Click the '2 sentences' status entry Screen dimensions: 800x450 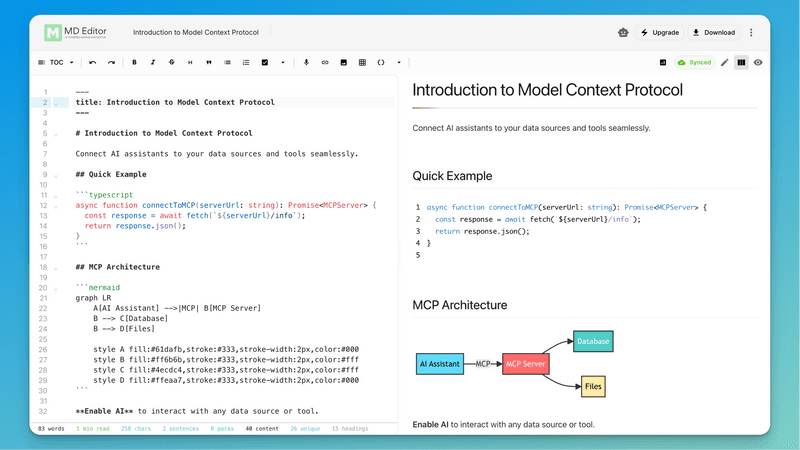point(181,429)
